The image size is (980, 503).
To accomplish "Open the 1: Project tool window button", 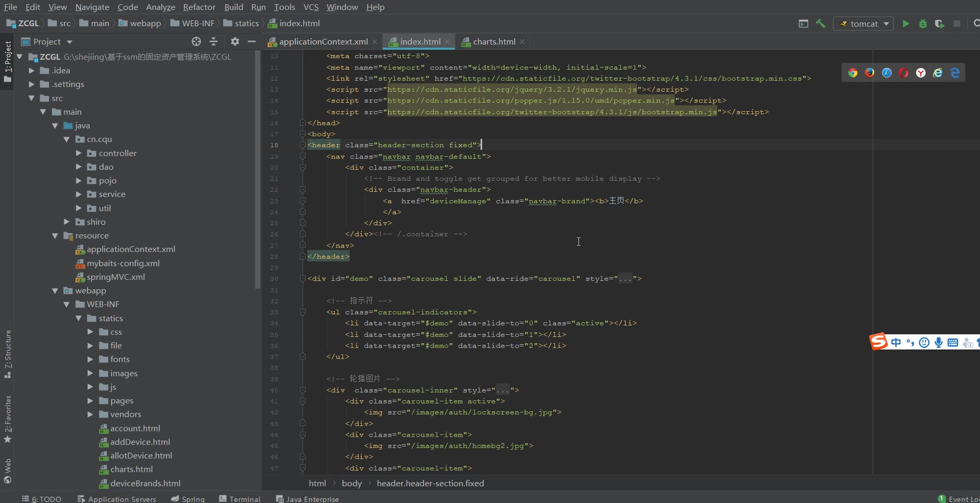I will 7,61.
